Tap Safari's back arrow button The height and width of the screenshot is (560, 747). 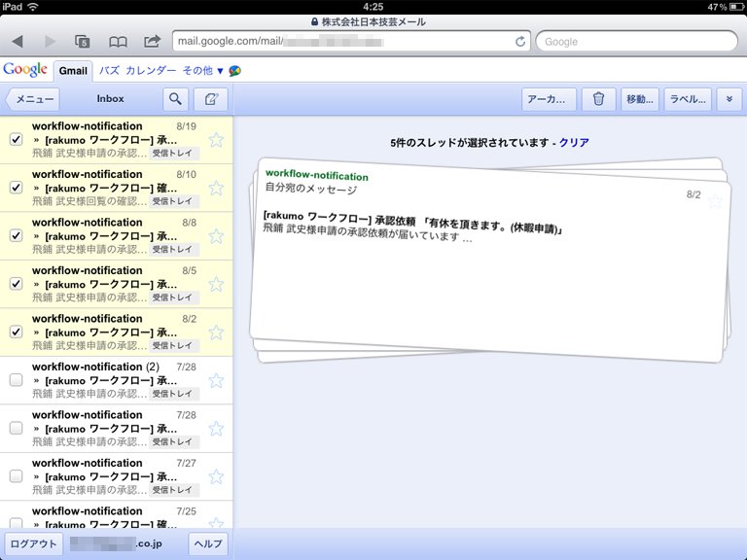pos(18,42)
